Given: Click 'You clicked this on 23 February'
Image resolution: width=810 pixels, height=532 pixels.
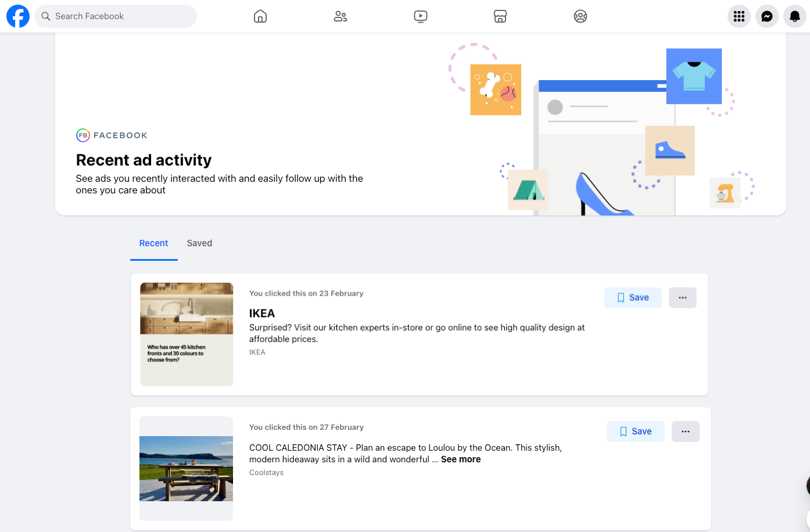Looking at the screenshot, I should (306, 293).
